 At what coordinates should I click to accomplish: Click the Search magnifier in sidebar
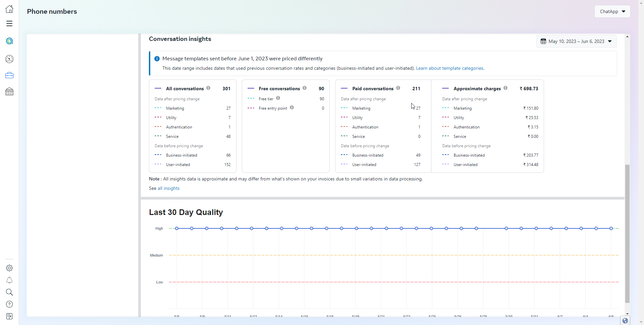pyautogui.click(x=9, y=292)
